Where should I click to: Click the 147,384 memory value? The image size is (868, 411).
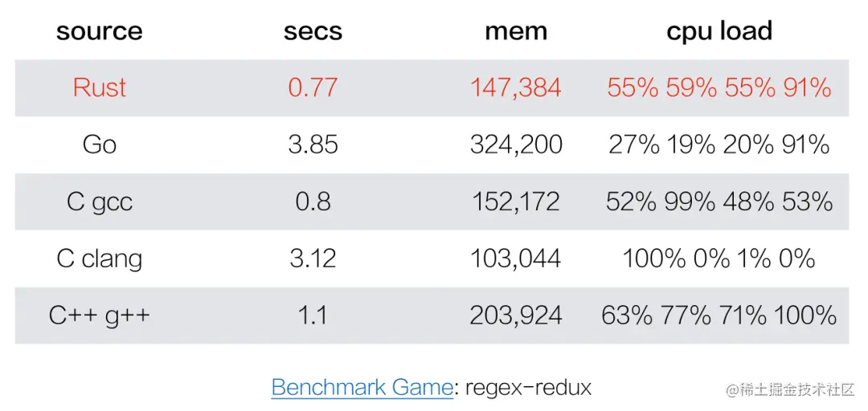516,88
